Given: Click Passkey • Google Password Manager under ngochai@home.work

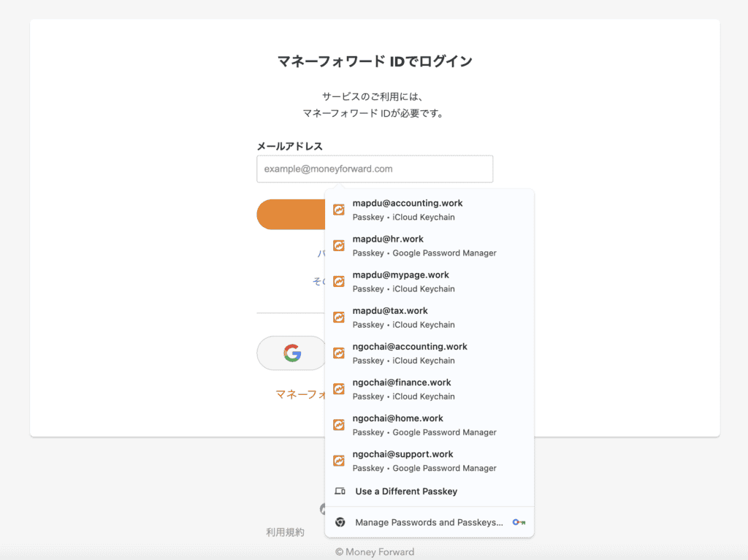Looking at the screenshot, I should 424,433.
